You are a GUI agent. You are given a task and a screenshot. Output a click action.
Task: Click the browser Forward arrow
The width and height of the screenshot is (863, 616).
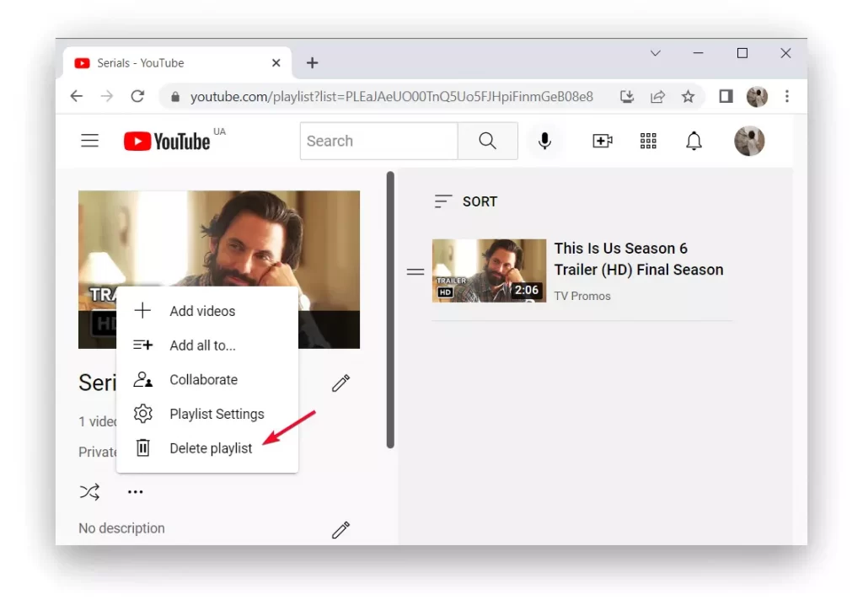107,96
